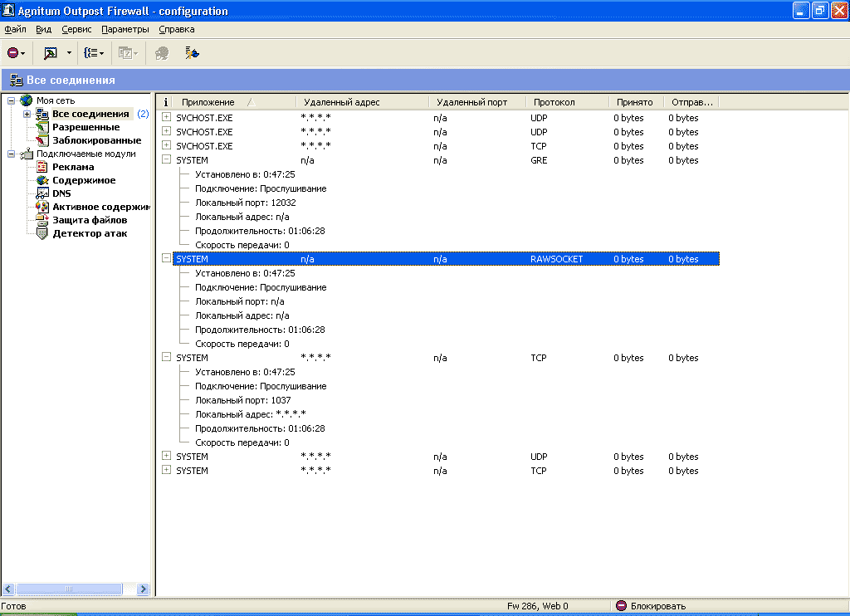This screenshot has width=850, height=616.
Task: Sort by the Протокол column header
Action: point(567,102)
